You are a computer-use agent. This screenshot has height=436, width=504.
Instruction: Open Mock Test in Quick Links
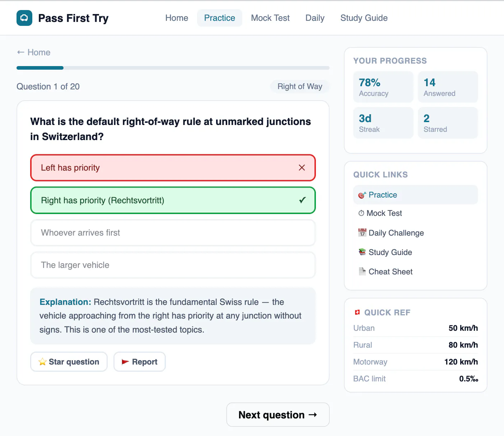coord(416,213)
